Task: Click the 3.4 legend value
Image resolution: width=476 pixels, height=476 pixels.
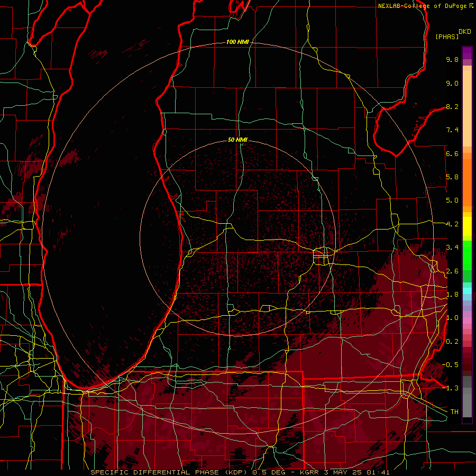Action: point(452,248)
